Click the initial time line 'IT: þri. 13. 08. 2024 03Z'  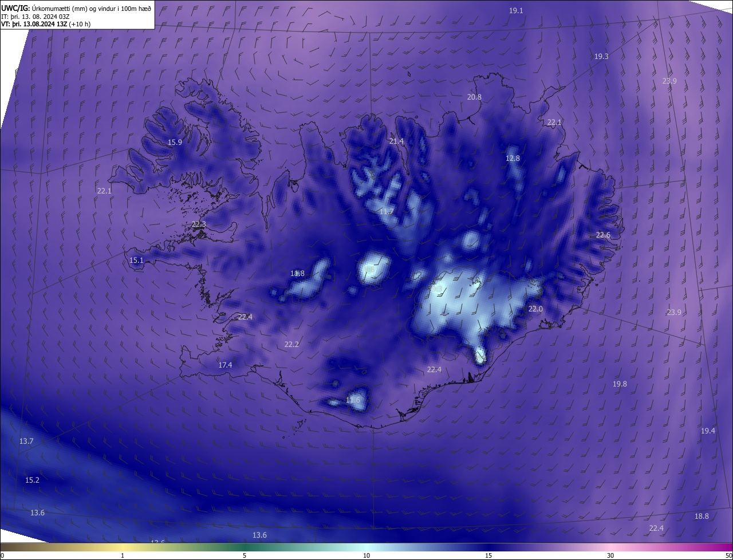(x=36, y=16)
